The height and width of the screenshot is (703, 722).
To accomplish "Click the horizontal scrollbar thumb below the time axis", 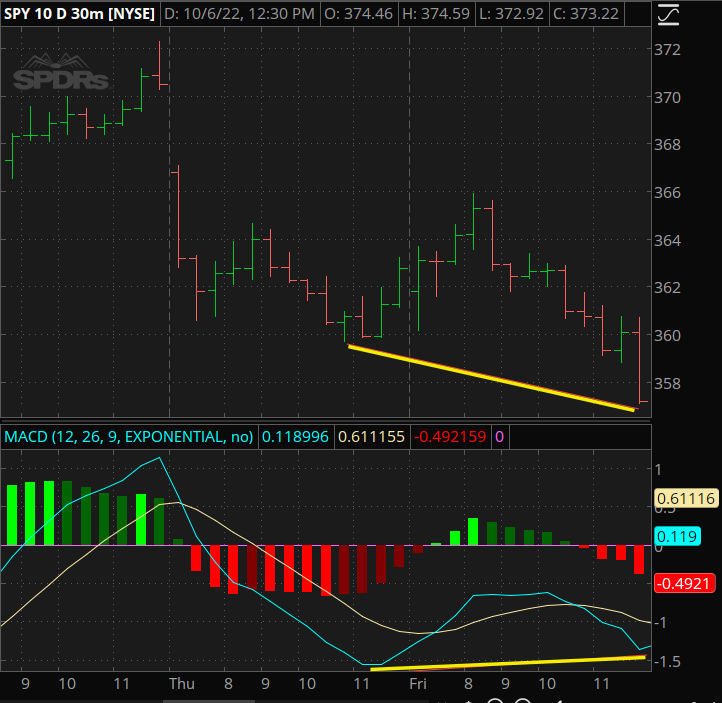I will pos(209,701).
